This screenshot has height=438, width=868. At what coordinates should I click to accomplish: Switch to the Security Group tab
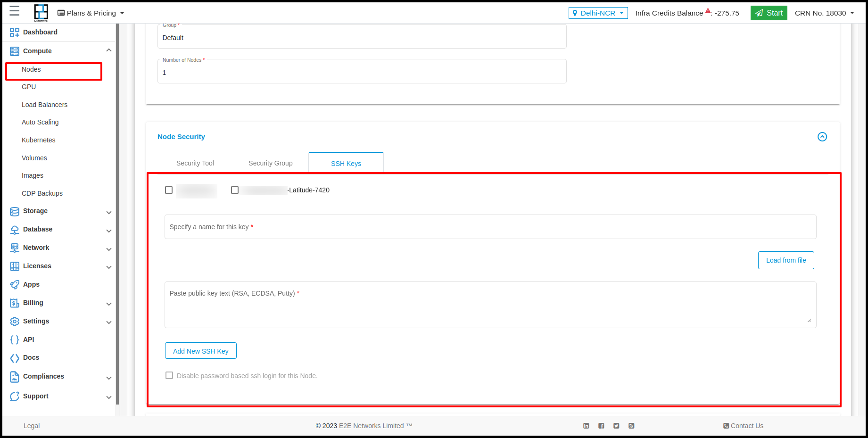[x=271, y=163]
